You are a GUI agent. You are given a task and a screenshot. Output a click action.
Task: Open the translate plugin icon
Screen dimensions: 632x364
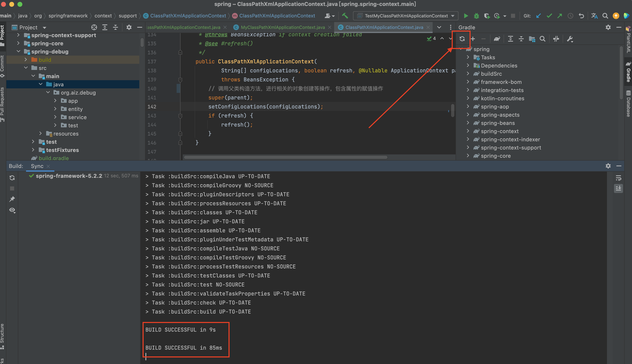pyautogui.click(x=594, y=16)
